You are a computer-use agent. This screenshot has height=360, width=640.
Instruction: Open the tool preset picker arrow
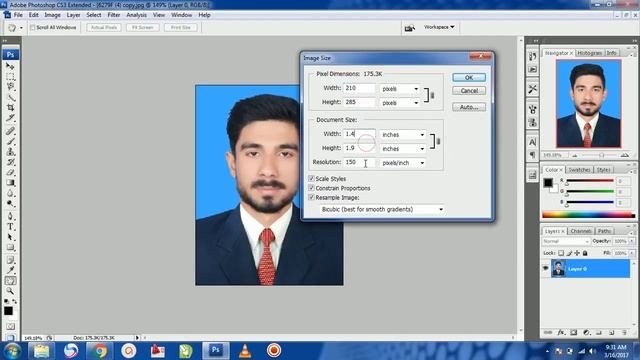click(21, 28)
